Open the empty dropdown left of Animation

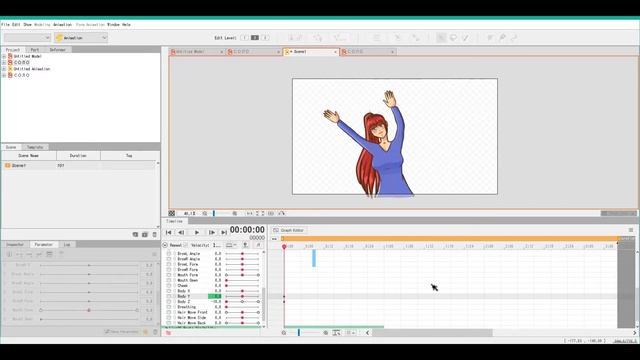[27, 38]
